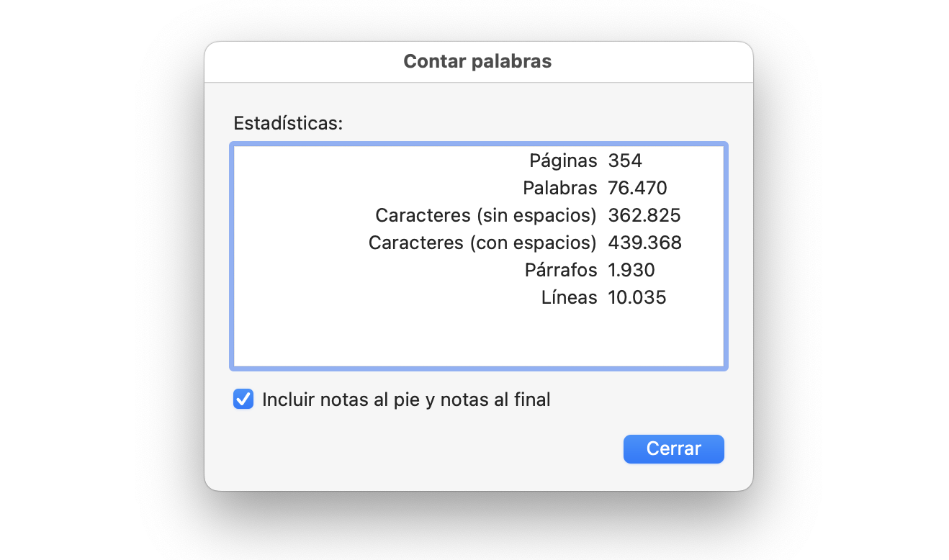Select the 'Caracteres (con espacios)' row label
Image resolution: width=949 pixels, height=560 pixels.
(482, 243)
